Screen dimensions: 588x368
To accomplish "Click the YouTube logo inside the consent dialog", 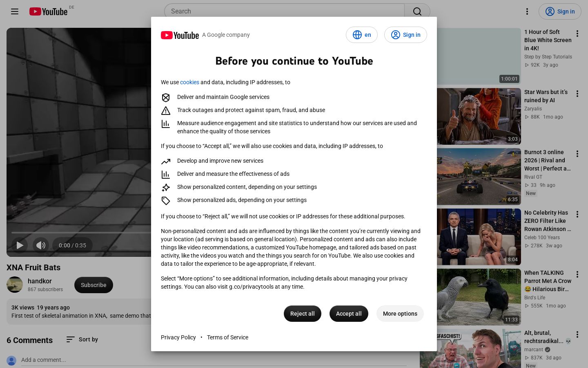I will tap(180, 35).
